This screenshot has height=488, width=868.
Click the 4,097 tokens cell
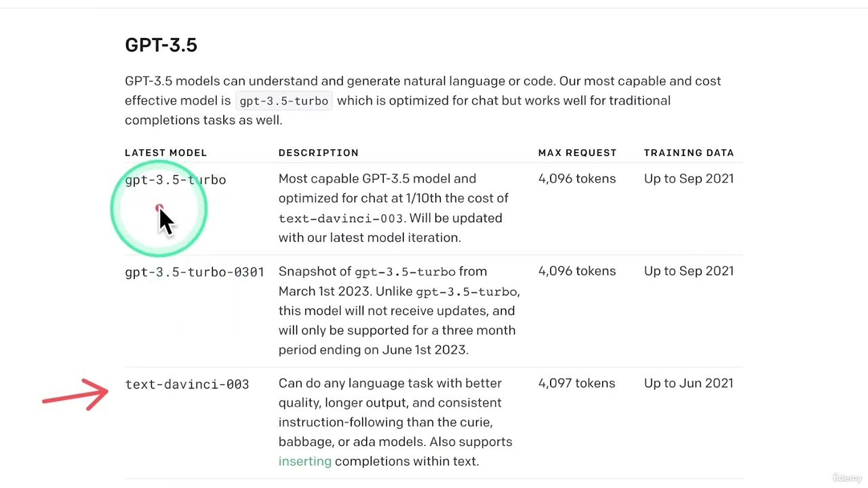577,383
